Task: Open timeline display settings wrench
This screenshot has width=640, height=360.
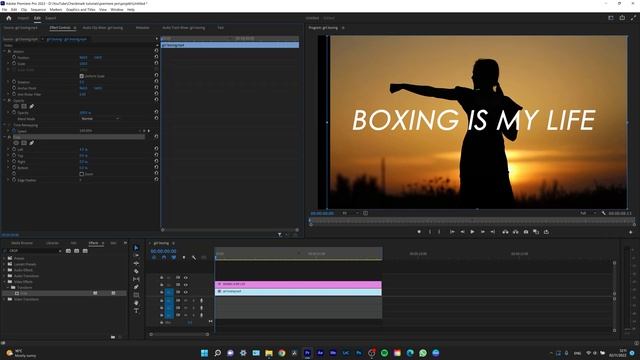Action: pyautogui.click(x=194, y=258)
